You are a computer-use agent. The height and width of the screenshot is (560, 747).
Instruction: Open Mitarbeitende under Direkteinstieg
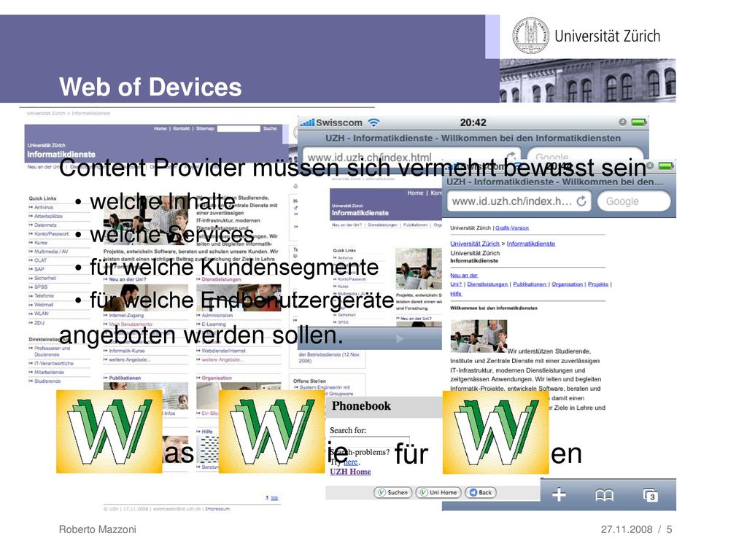pyautogui.click(x=49, y=373)
